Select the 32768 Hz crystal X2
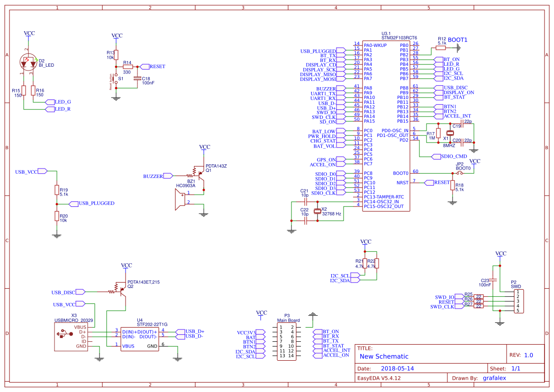This screenshot has height=392, width=554. (x=318, y=212)
